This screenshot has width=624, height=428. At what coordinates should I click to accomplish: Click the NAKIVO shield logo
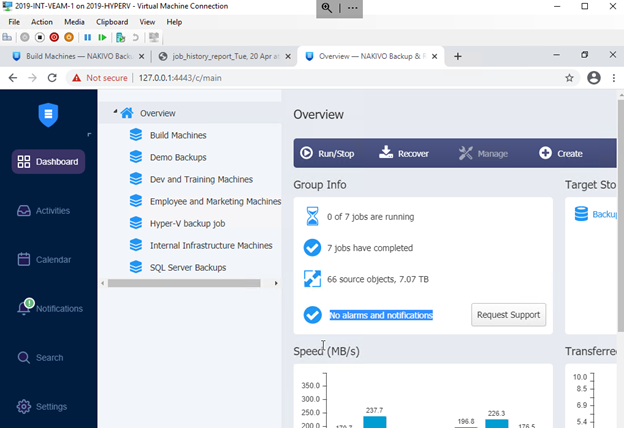click(48, 115)
